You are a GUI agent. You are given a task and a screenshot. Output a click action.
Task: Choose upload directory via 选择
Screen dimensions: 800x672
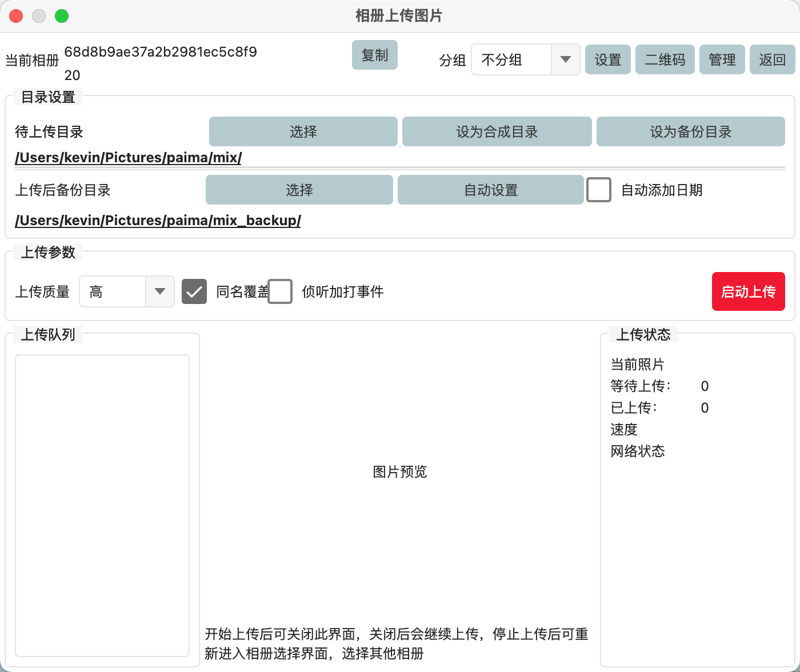coord(303,131)
